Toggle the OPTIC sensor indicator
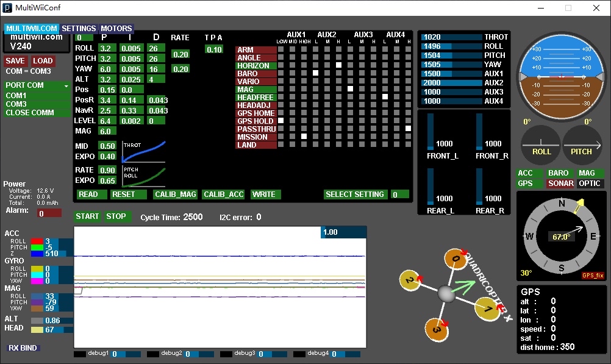The image size is (611, 364). click(x=590, y=184)
